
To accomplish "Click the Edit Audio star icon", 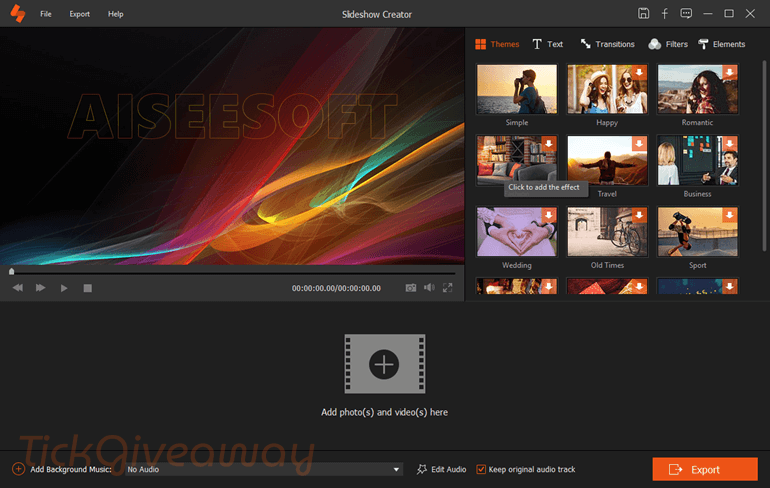I will pyautogui.click(x=422, y=469).
